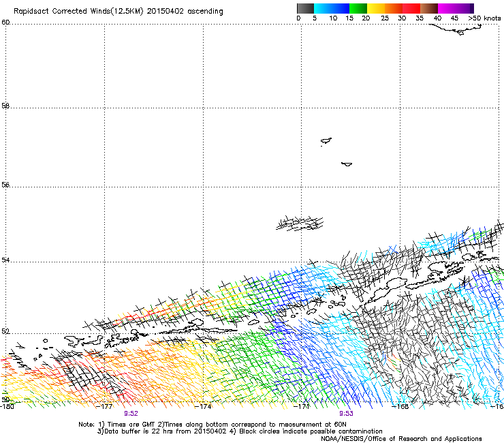Click the '25' legend scale label
The height and width of the screenshot is (443, 504).
(385, 18)
